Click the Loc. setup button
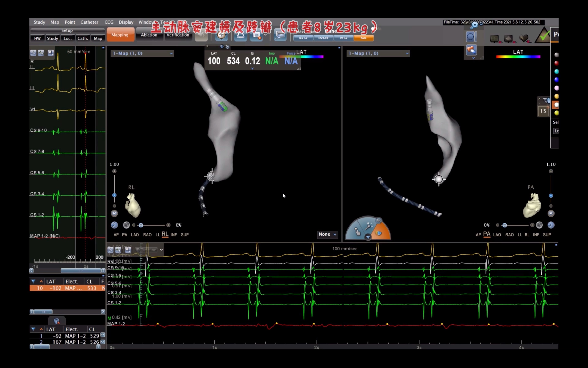Viewport: 588px width, 368px height. [67, 38]
